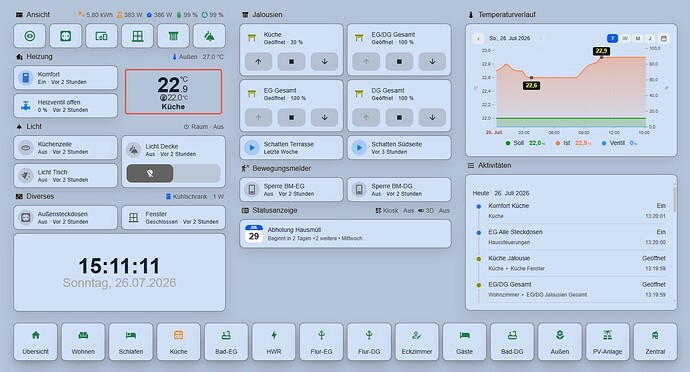The image size is (690, 372).
Task: Raise the Küche blind with up arrow
Action: [258, 62]
